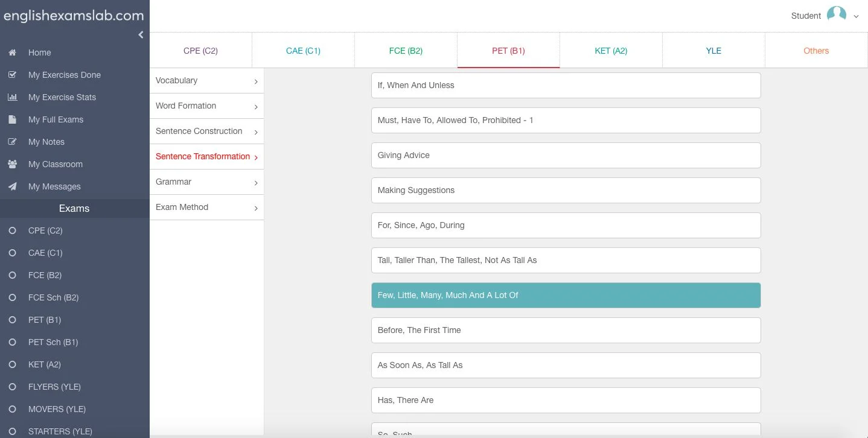Click the My Notes pencil icon
The width and height of the screenshot is (868, 438).
pos(12,142)
